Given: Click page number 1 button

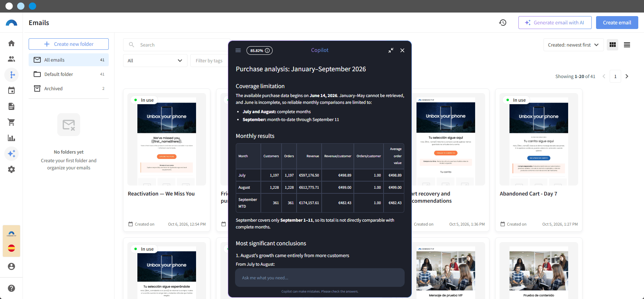Looking at the screenshot, I should [x=615, y=76].
